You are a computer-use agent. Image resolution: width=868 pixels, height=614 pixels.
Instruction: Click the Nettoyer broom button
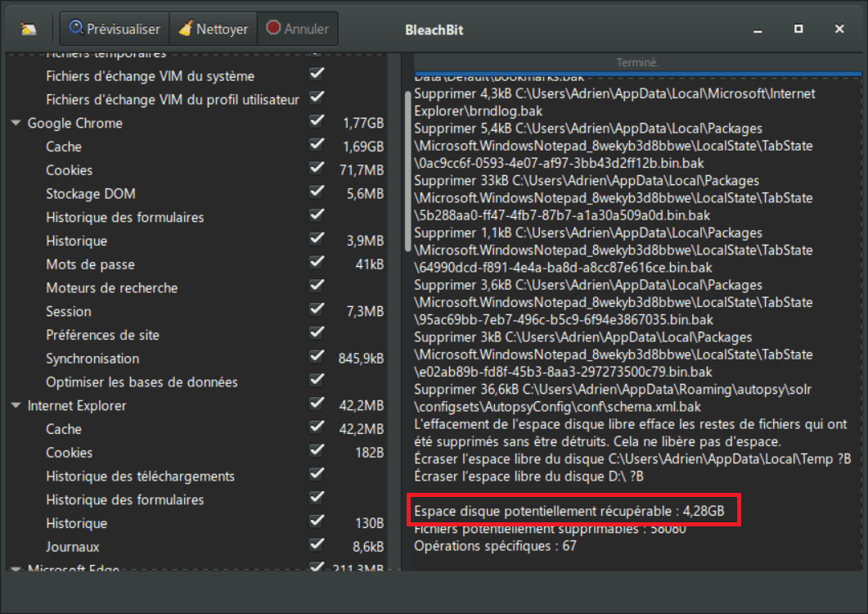[214, 29]
